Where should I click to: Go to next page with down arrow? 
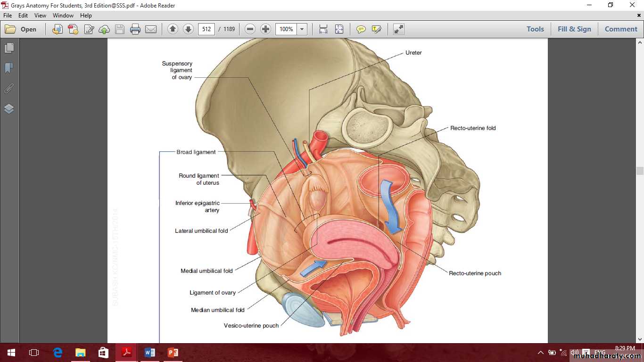[x=188, y=29]
